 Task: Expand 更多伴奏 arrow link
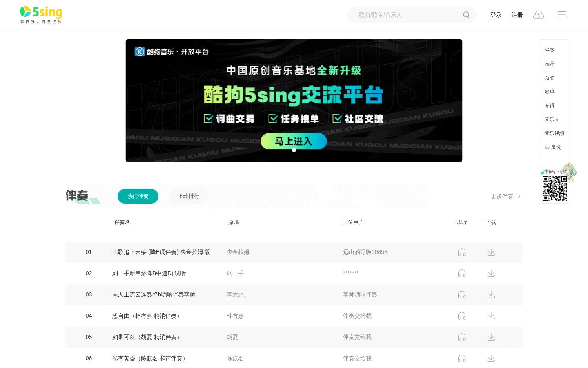click(506, 196)
